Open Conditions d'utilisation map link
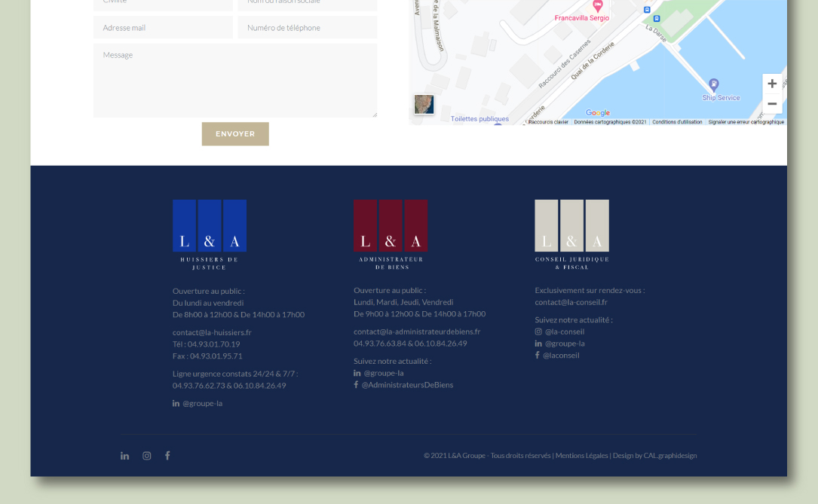 tap(677, 122)
